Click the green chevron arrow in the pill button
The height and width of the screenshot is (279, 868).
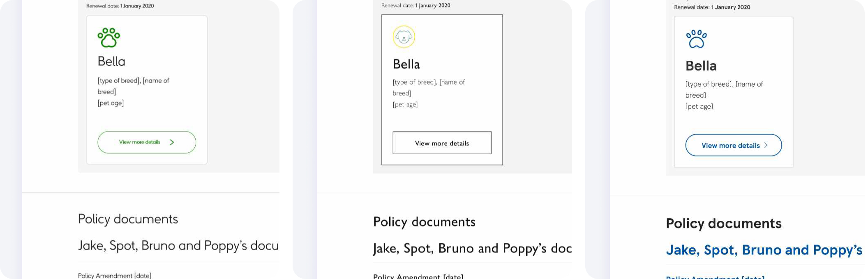[172, 142]
